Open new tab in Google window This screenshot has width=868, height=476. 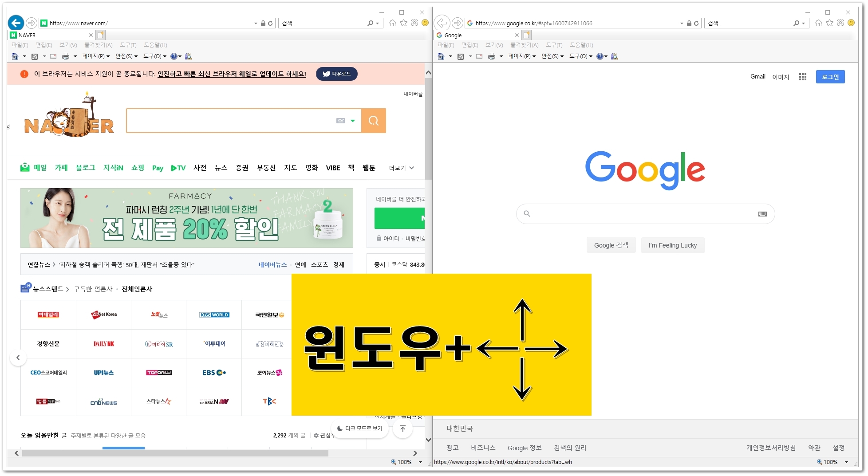(x=527, y=35)
